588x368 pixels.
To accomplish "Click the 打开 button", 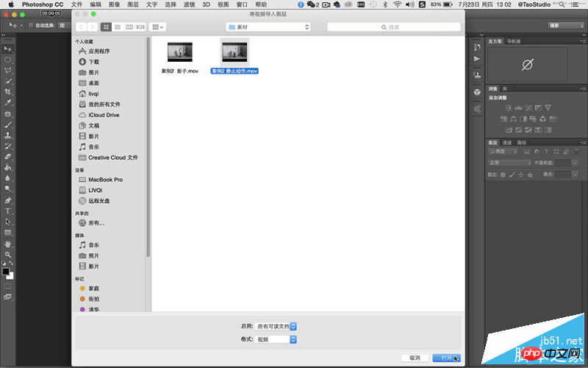I will click(x=446, y=358).
